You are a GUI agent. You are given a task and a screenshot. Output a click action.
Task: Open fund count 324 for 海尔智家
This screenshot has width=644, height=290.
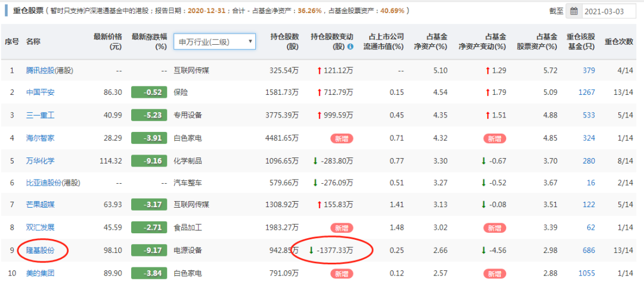point(589,138)
